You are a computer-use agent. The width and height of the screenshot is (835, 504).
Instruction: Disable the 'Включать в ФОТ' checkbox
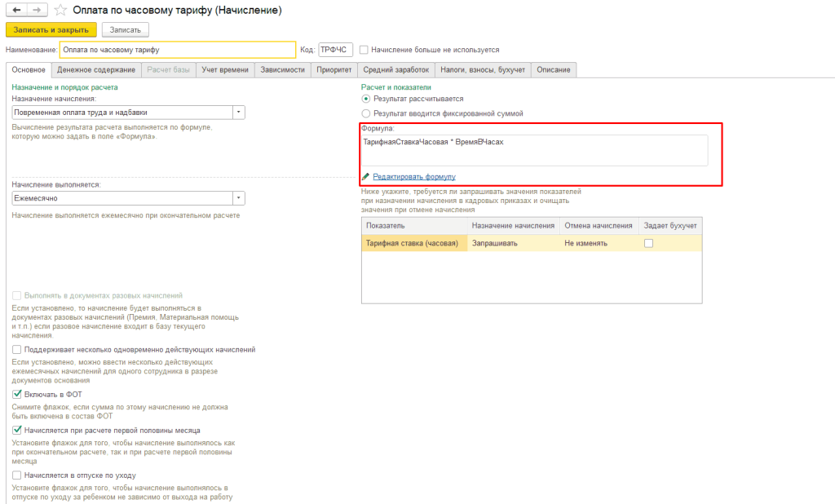17,394
